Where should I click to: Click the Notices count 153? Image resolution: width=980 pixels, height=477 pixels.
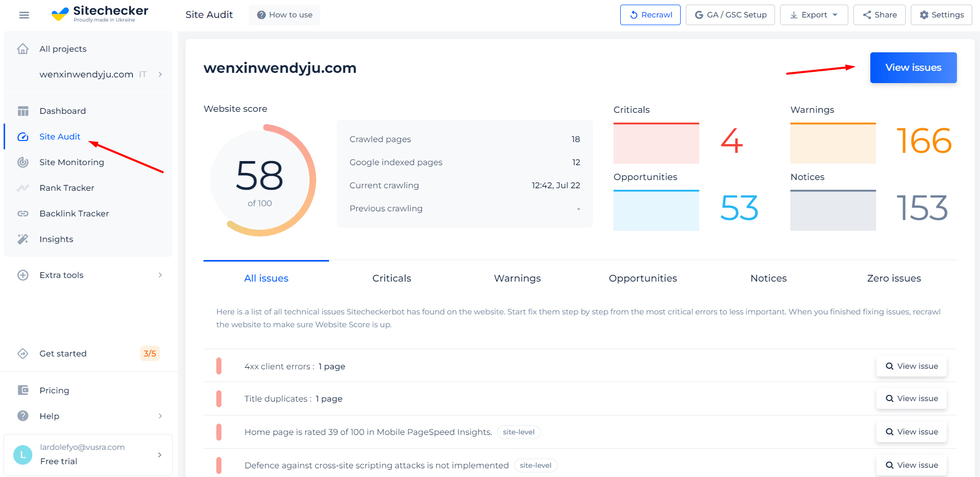coord(922,208)
